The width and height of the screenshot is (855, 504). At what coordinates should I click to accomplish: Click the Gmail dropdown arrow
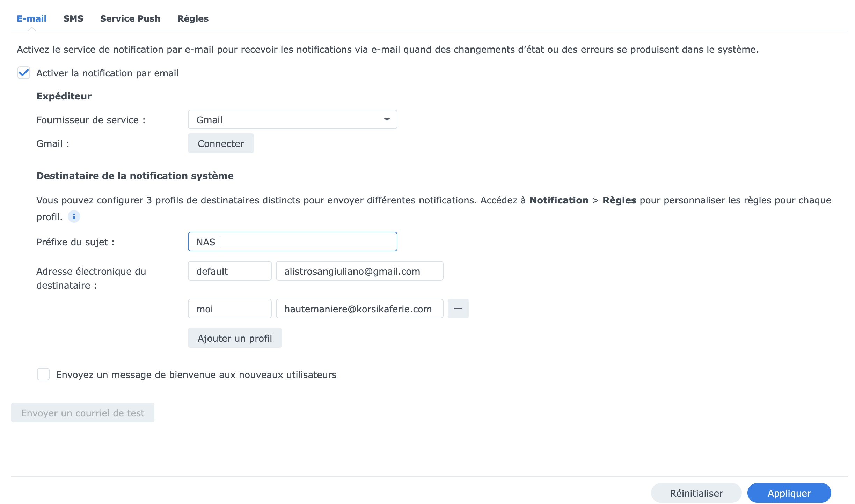(387, 120)
